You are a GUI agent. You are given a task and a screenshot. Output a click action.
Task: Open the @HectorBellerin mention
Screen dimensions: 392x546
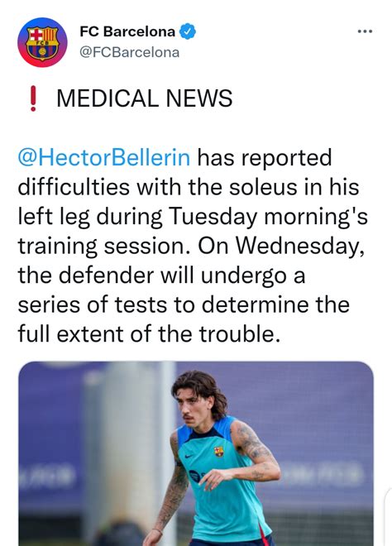click(x=104, y=157)
